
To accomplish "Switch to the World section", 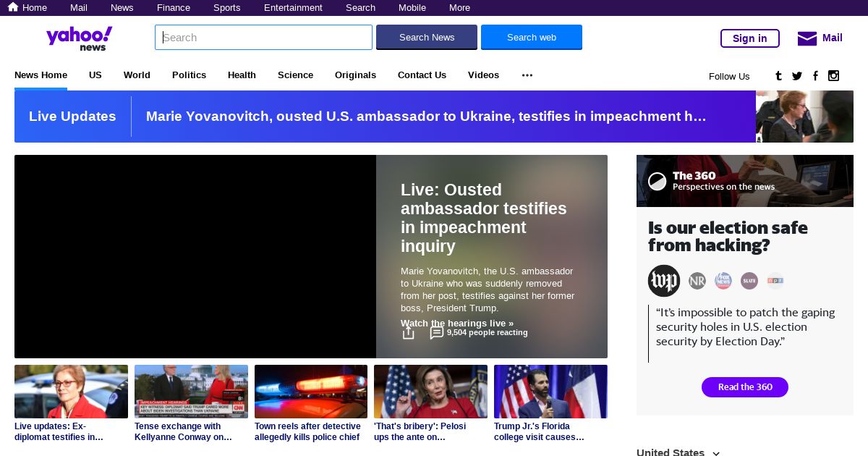I will pos(137,75).
